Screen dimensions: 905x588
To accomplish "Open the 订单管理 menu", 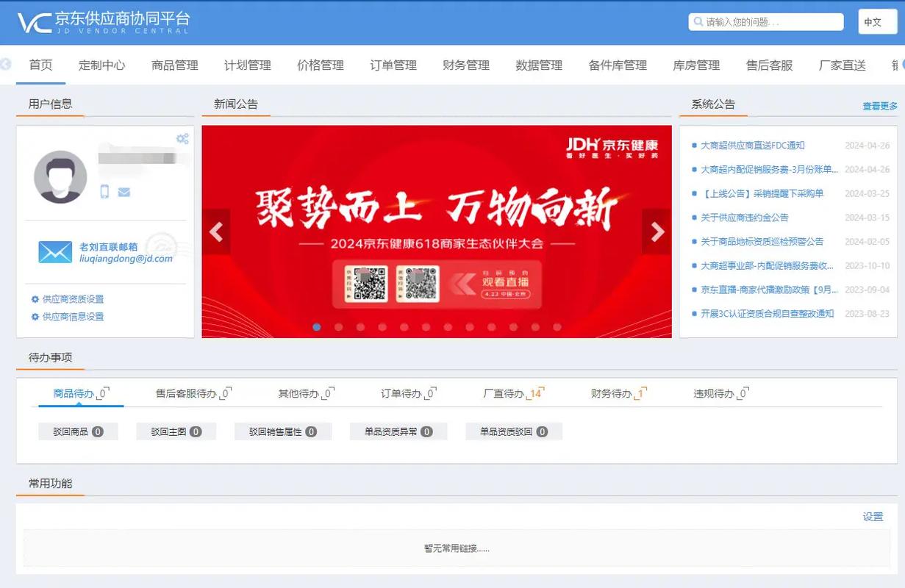I will click(393, 65).
